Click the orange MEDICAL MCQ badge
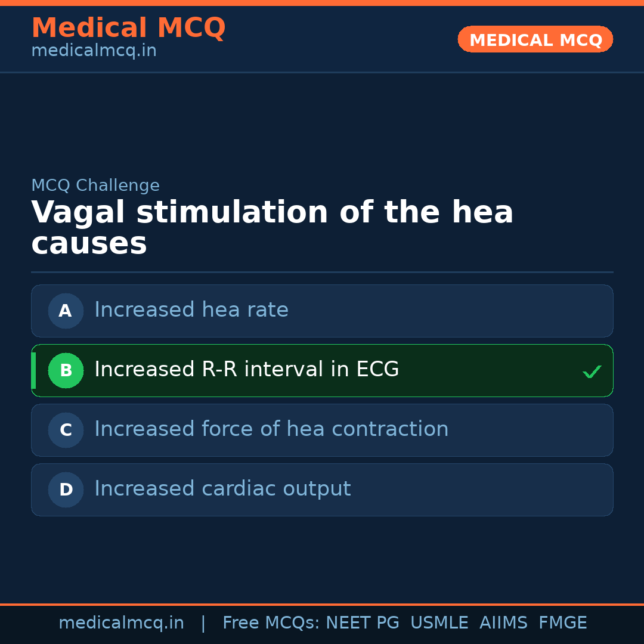The height and width of the screenshot is (644, 644). coord(535,39)
